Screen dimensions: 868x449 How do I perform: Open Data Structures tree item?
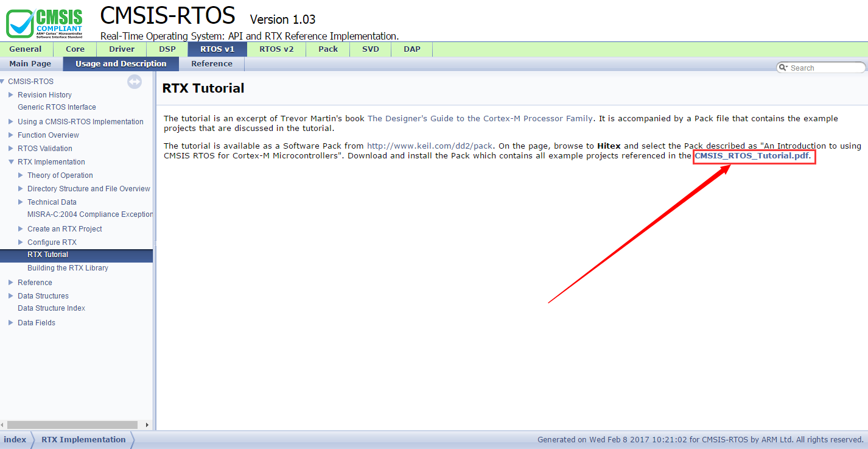click(43, 296)
